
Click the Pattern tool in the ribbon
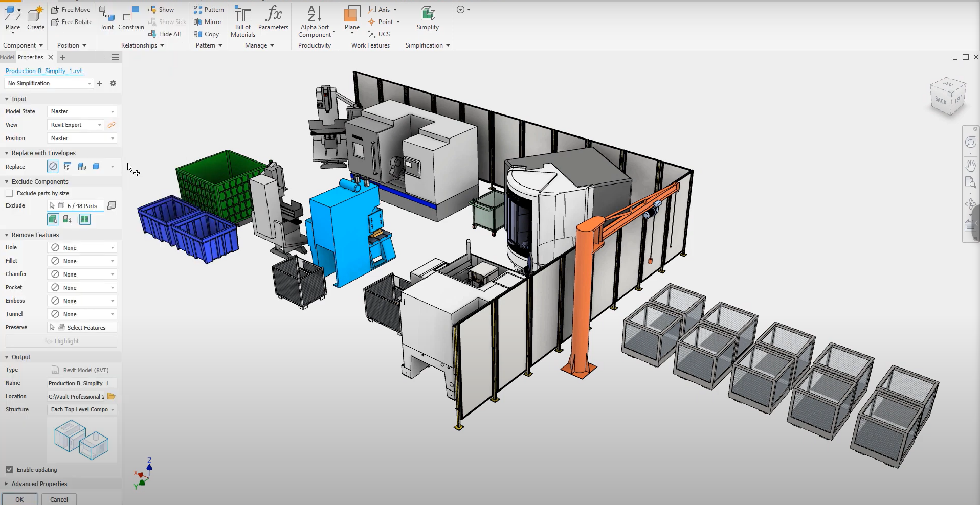[x=209, y=10]
